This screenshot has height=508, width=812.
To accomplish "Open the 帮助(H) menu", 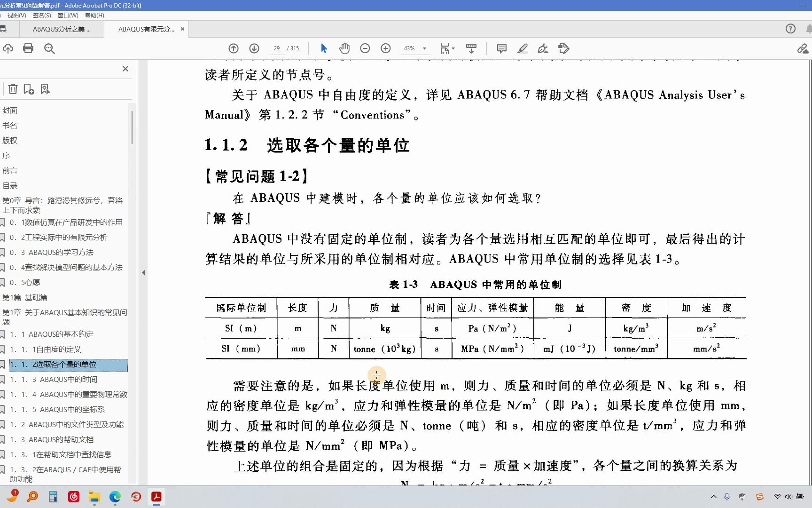I will coord(94,15).
